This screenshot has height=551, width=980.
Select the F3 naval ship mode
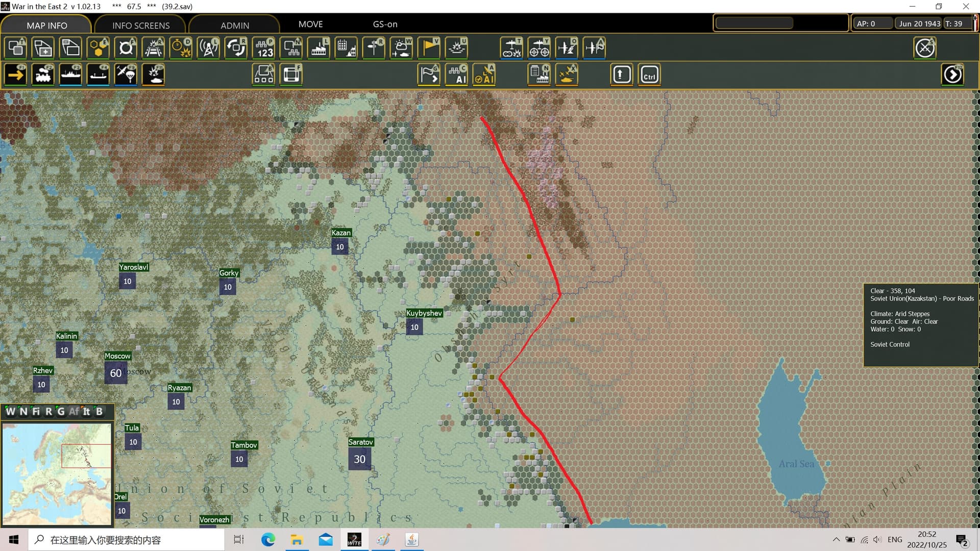tap(71, 75)
